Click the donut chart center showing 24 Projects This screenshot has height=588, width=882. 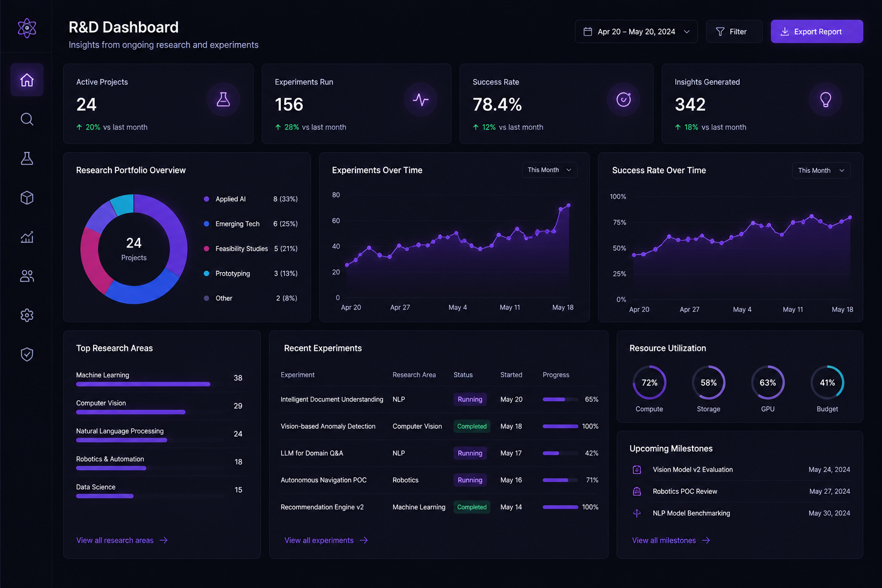tap(134, 249)
